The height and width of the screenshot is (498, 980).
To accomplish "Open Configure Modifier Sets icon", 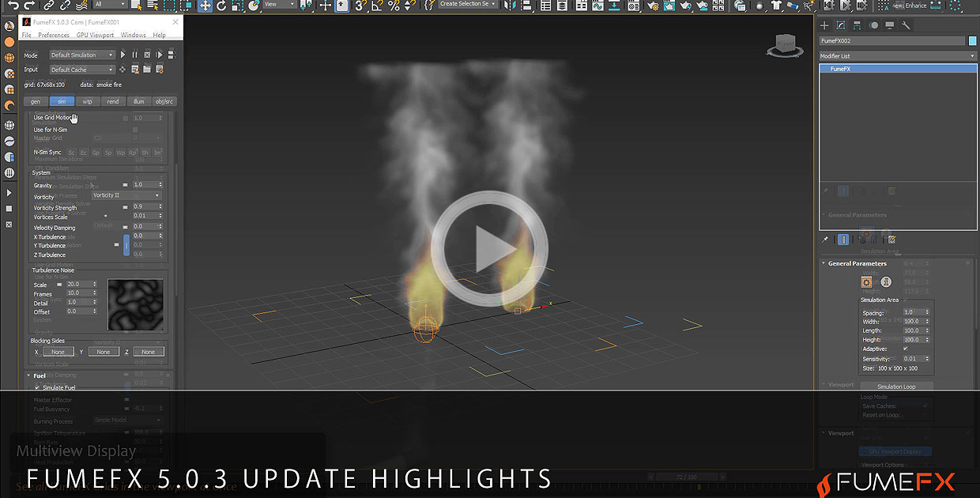I will coord(892,240).
